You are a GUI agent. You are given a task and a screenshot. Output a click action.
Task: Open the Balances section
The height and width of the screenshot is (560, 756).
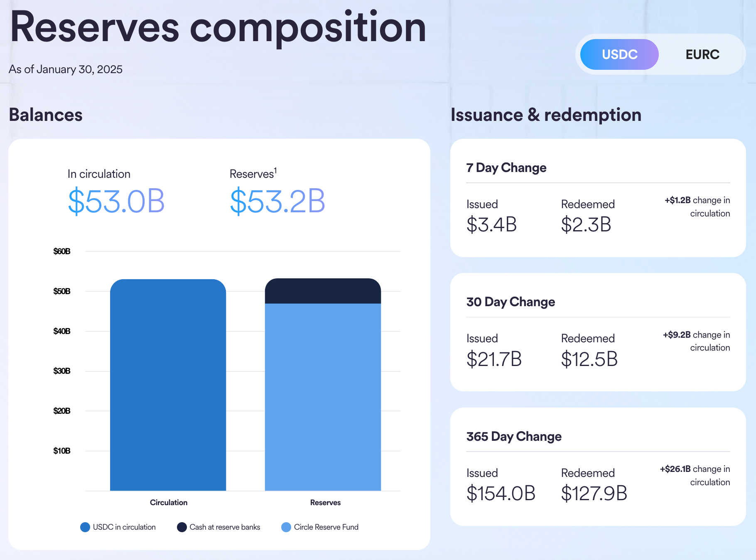(x=46, y=115)
